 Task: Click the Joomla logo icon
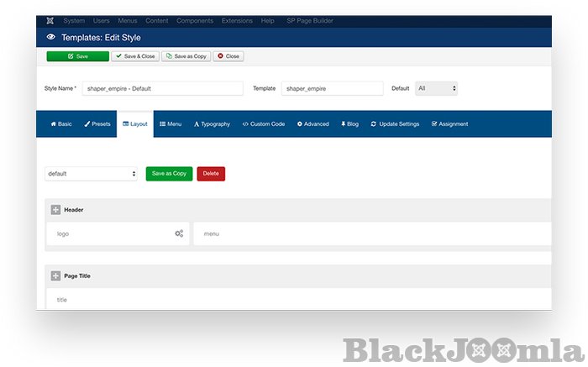(x=50, y=20)
